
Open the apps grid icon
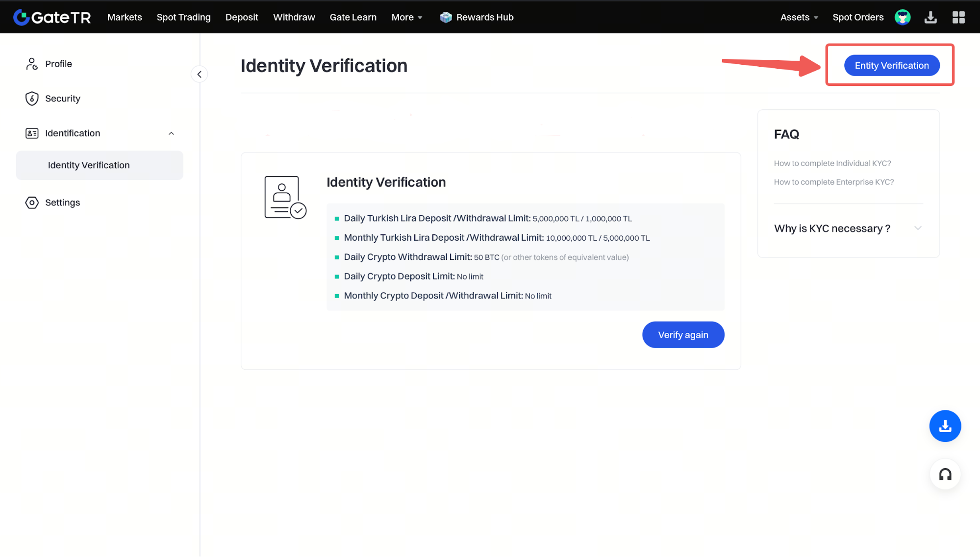958,17
